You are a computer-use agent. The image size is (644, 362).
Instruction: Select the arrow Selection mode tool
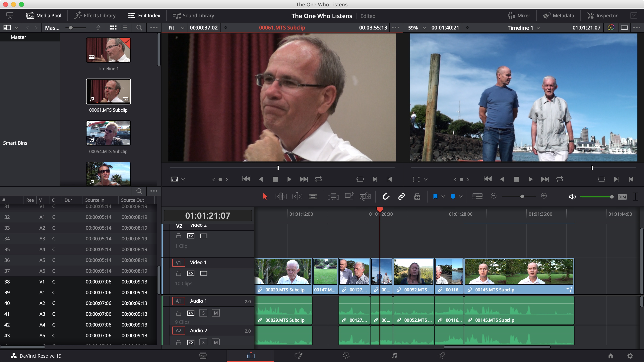265,197
